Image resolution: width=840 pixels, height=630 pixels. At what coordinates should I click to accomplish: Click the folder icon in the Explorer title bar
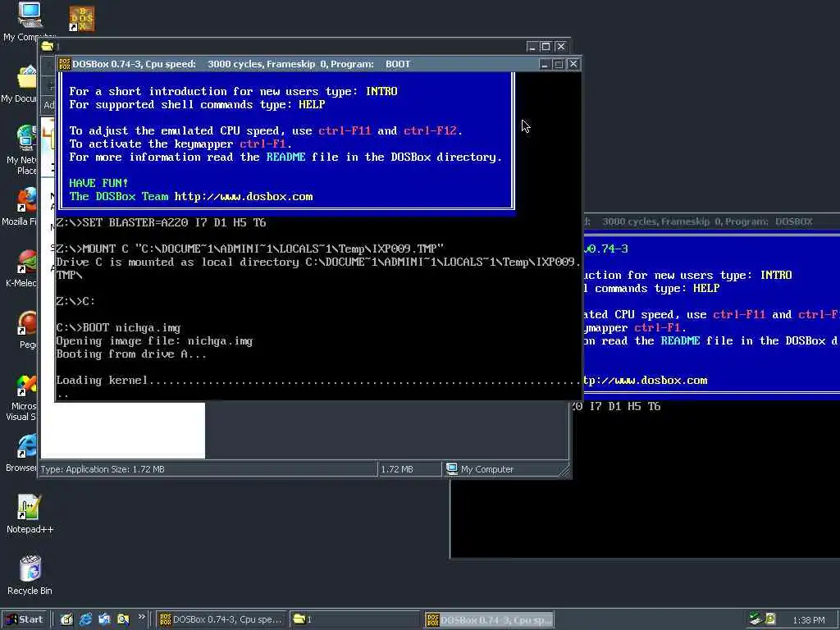click(x=48, y=46)
